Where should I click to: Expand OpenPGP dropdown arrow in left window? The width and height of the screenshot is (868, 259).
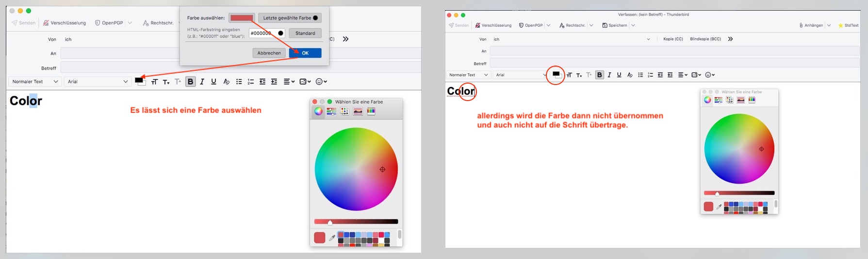[130, 23]
